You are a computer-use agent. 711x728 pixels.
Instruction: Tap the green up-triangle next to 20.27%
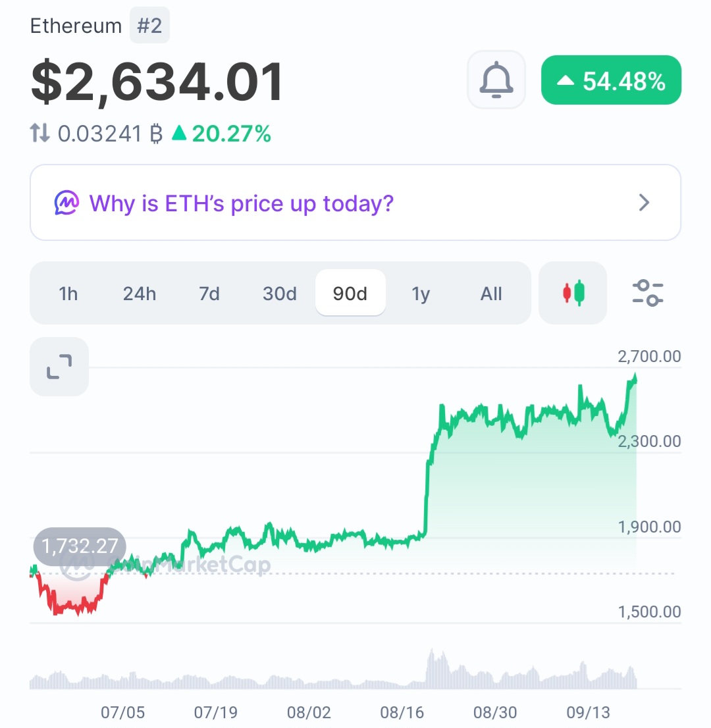[179, 133]
